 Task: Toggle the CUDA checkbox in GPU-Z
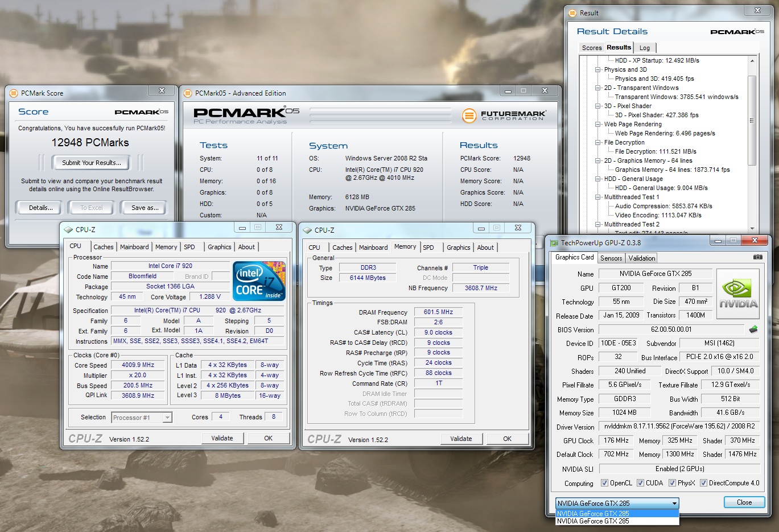[x=640, y=483]
